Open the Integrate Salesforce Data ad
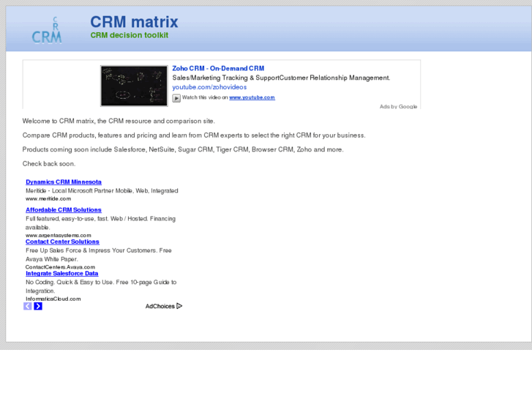The height and width of the screenshot is (399, 532). pos(61,273)
